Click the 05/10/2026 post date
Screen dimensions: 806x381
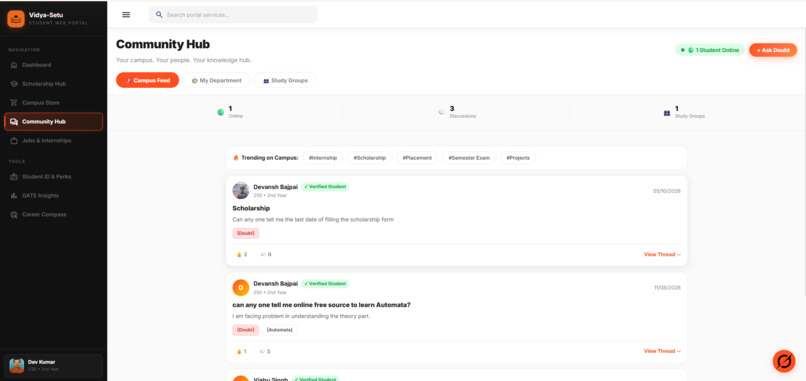coord(667,191)
